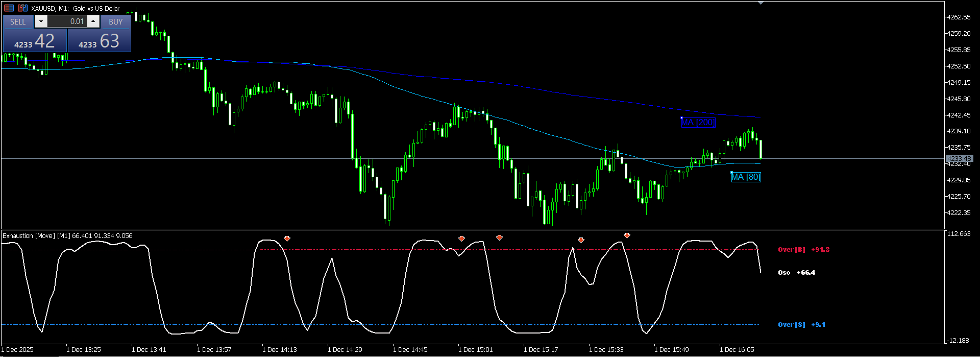Open the Depth of Market icon

click(22, 8)
